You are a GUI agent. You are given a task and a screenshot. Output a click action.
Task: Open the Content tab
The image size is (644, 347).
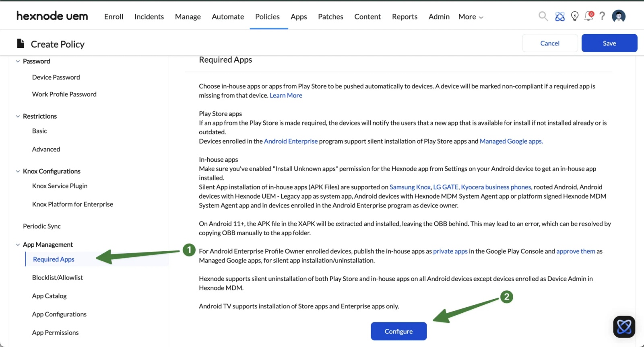pos(367,16)
